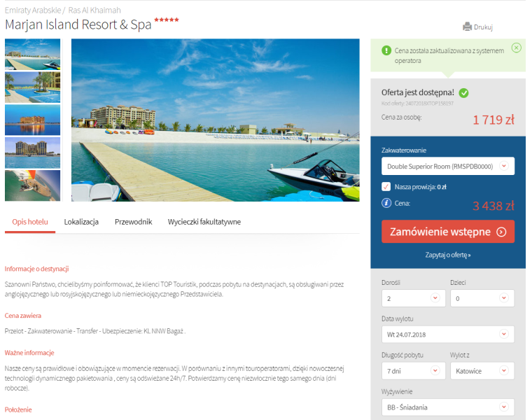Viewport: 532px width, 420px height.
Task: Click the green availability checkmark icon
Action: coord(464,92)
